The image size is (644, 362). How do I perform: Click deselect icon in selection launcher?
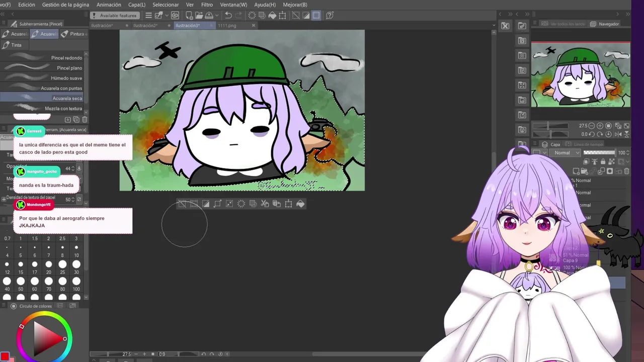(182, 204)
